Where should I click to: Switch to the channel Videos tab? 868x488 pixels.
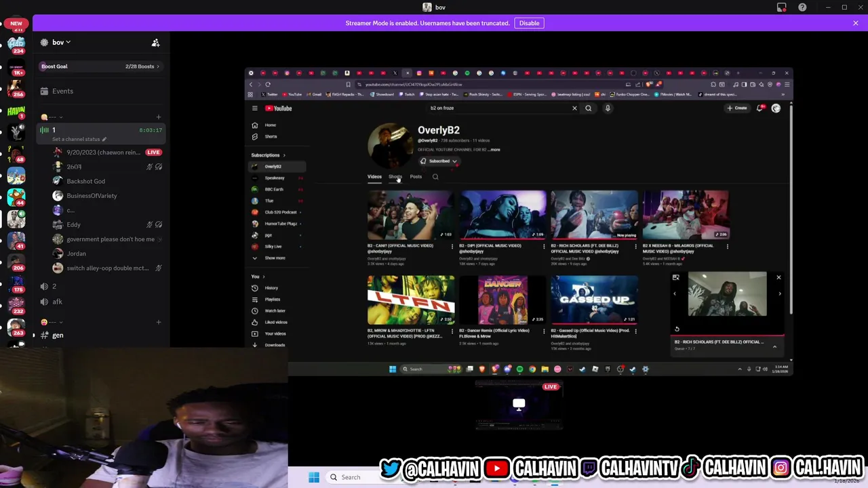pos(374,177)
